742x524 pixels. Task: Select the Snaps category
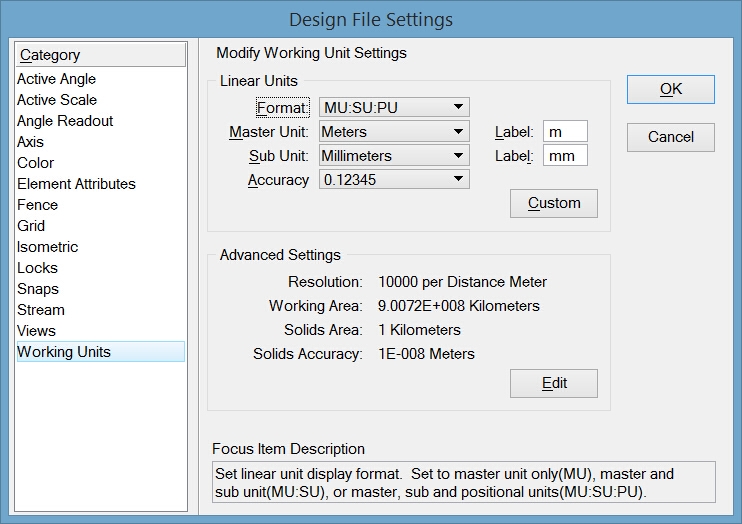[x=37, y=289]
